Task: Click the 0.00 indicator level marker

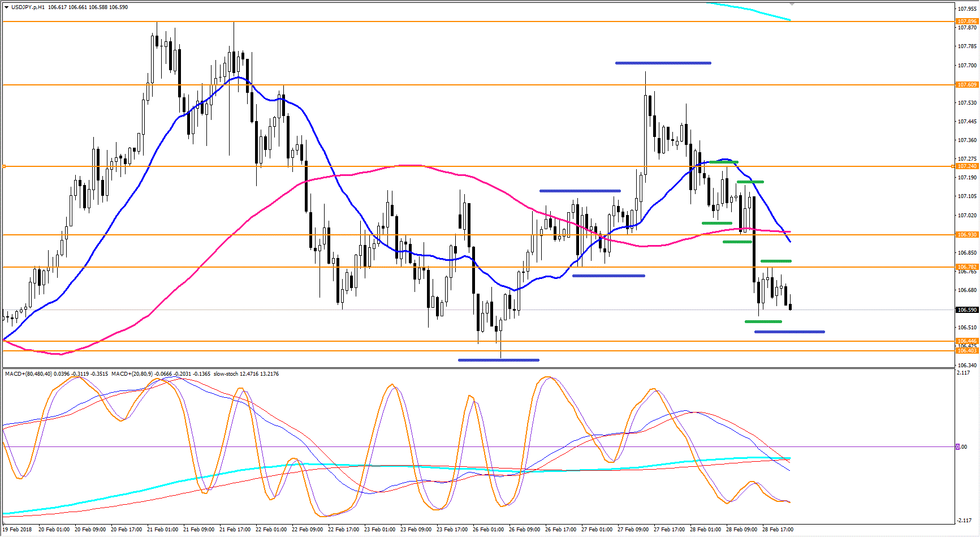Action: 961,447
